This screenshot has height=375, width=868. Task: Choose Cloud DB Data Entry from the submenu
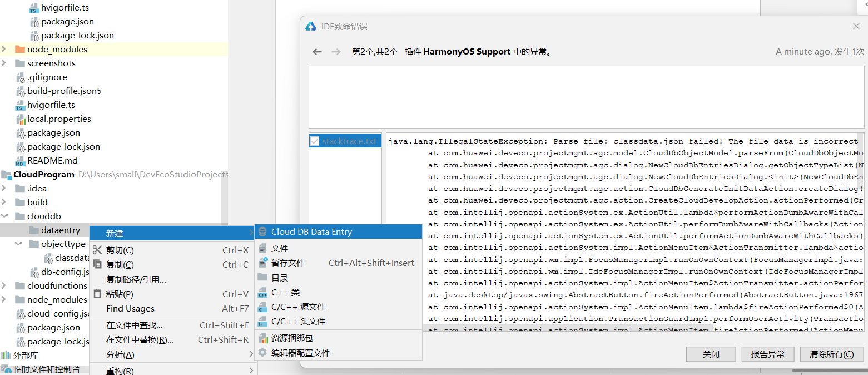(339, 232)
